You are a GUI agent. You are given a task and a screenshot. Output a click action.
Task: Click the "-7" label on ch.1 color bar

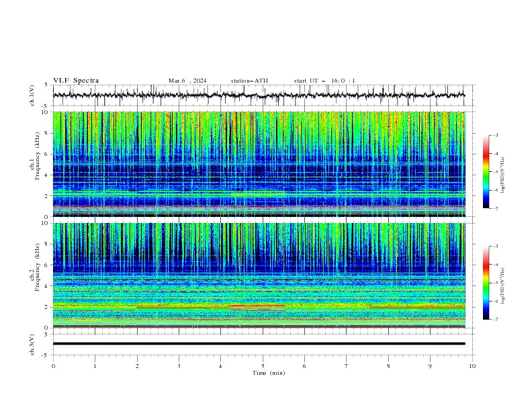pyautogui.click(x=496, y=208)
